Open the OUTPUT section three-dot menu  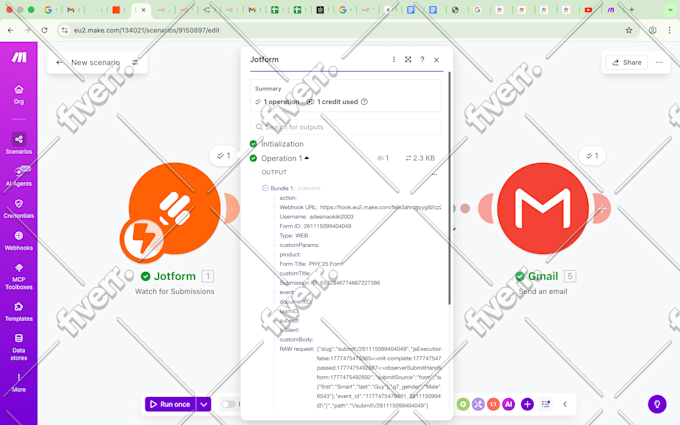tap(435, 174)
